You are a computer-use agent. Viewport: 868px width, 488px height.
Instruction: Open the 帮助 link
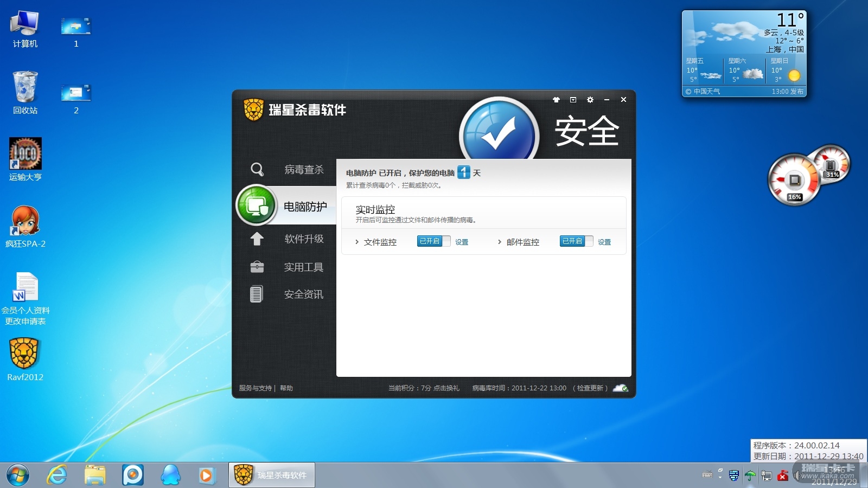[286, 388]
